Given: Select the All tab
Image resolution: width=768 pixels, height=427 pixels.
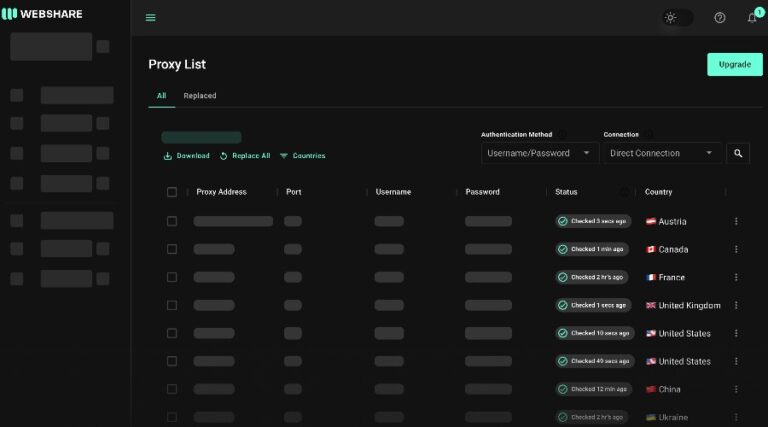Looking at the screenshot, I should click(x=161, y=95).
